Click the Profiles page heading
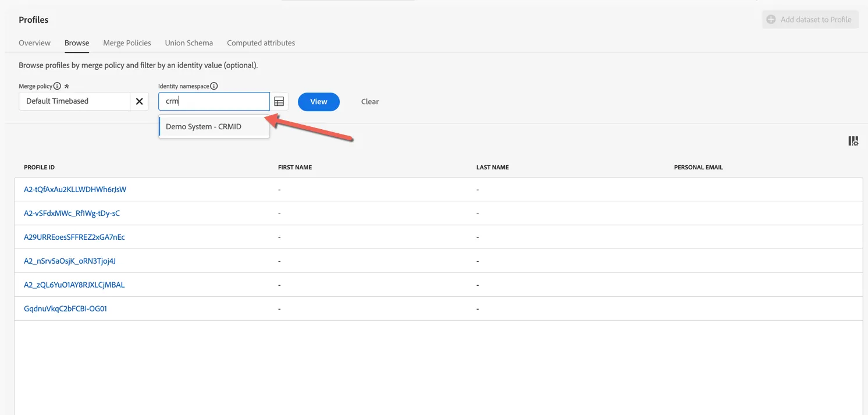The height and width of the screenshot is (415, 868). coord(34,20)
